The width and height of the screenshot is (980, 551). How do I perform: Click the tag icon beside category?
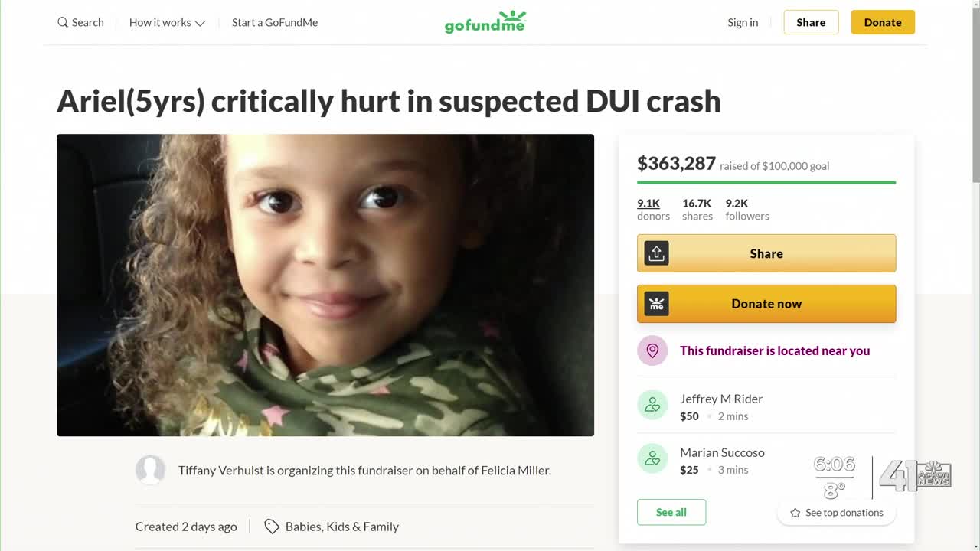271,527
